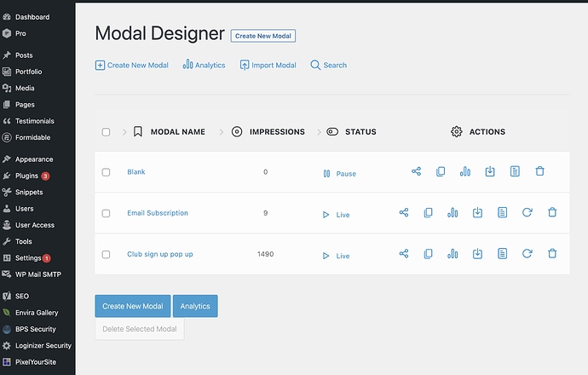Click the trash icon for Blank modal

539,172
